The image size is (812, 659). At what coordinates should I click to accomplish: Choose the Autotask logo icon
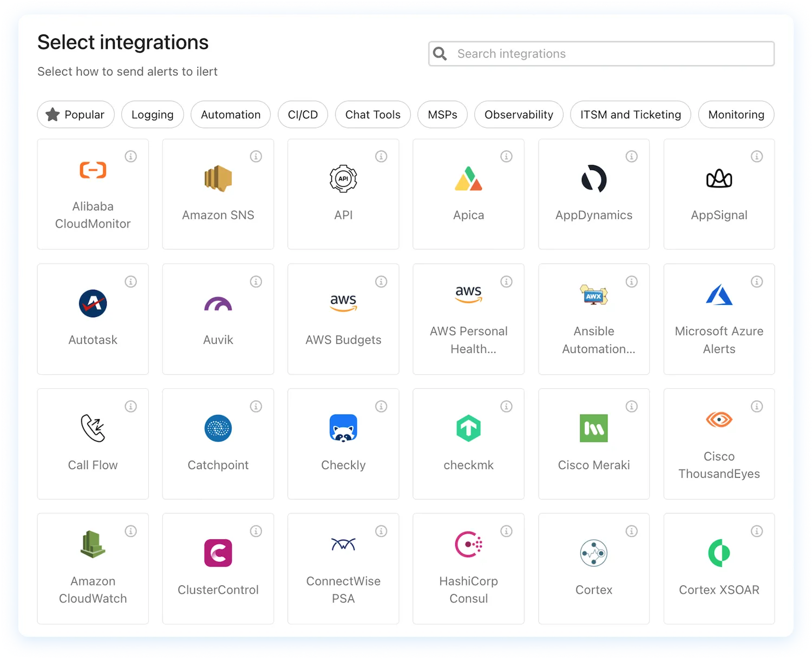(x=93, y=303)
